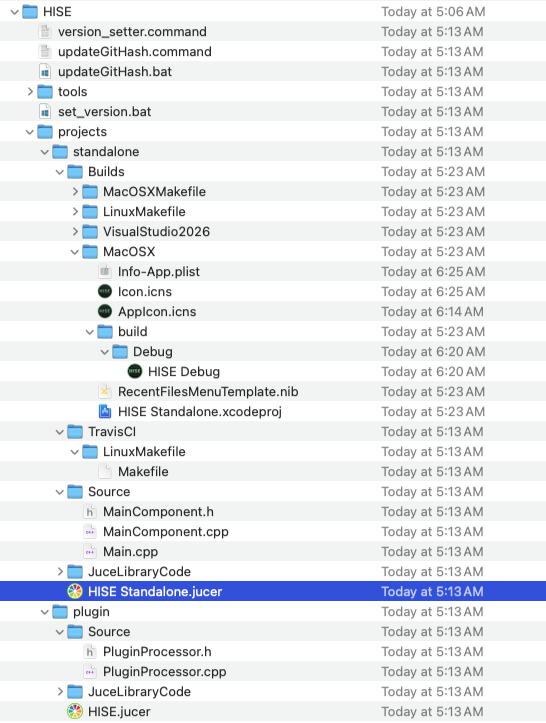Click the VisualStudio2026 folder icon
The height and width of the screenshot is (723, 546).
click(90, 231)
